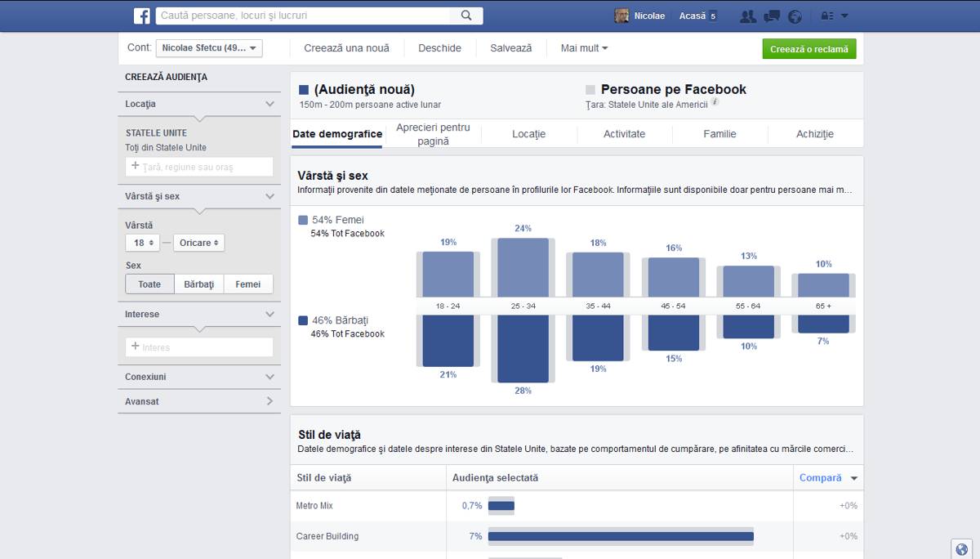Click the women 45 - 54 bar
This screenshot has height=559, width=980.
point(673,277)
